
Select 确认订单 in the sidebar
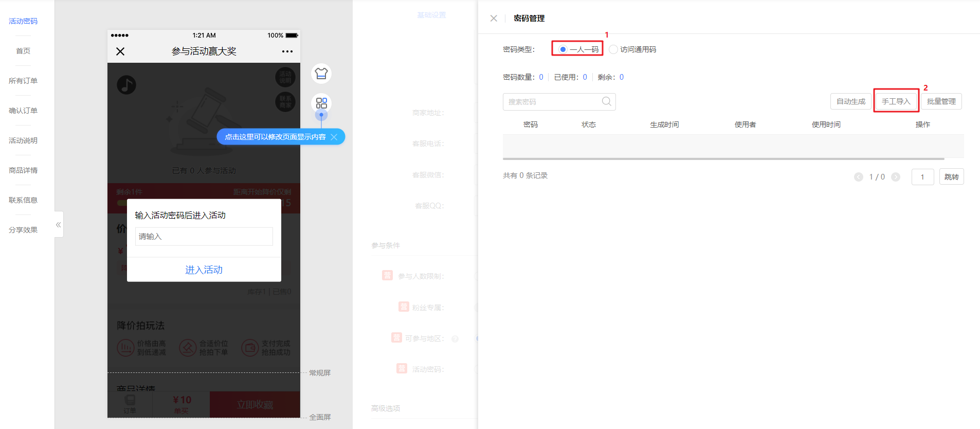pyautogui.click(x=23, y=111)
